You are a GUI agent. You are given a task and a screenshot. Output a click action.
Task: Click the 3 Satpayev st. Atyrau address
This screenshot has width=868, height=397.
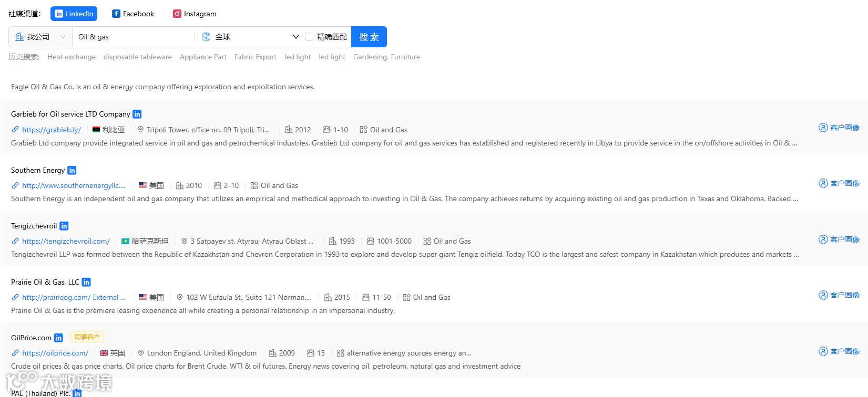pos(252,241)
